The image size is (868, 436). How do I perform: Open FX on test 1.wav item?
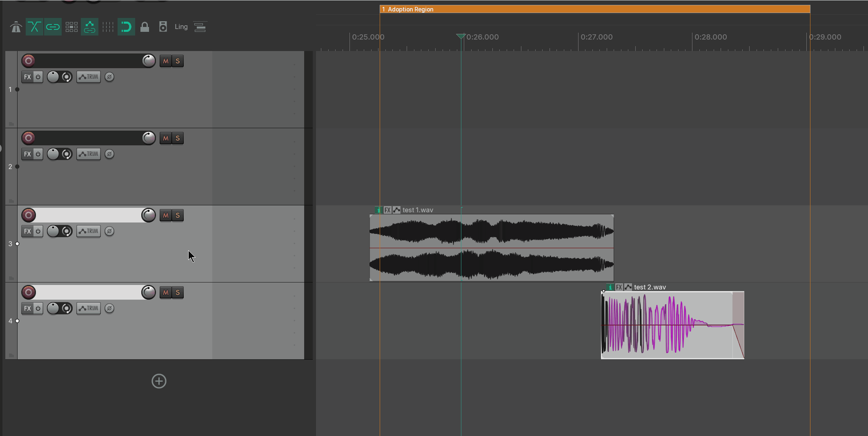tap(387, 210)
